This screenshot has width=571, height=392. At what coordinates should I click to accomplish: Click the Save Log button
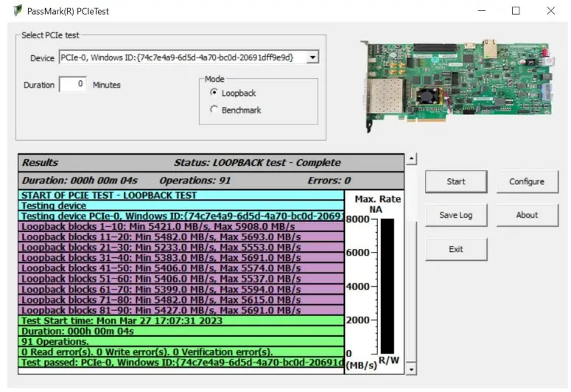pyautogui.click(x=456, y=215)
